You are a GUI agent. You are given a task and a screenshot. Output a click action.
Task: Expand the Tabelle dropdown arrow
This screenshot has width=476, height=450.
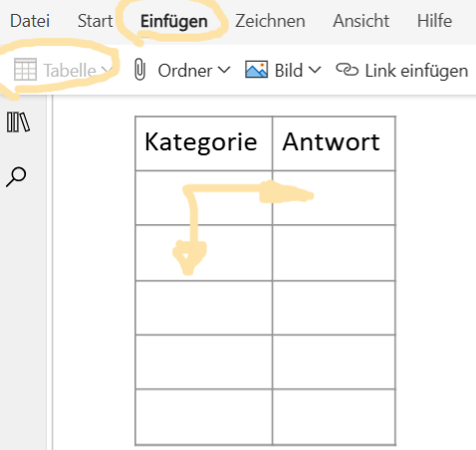pyautogui.click(x=106, y=70)
